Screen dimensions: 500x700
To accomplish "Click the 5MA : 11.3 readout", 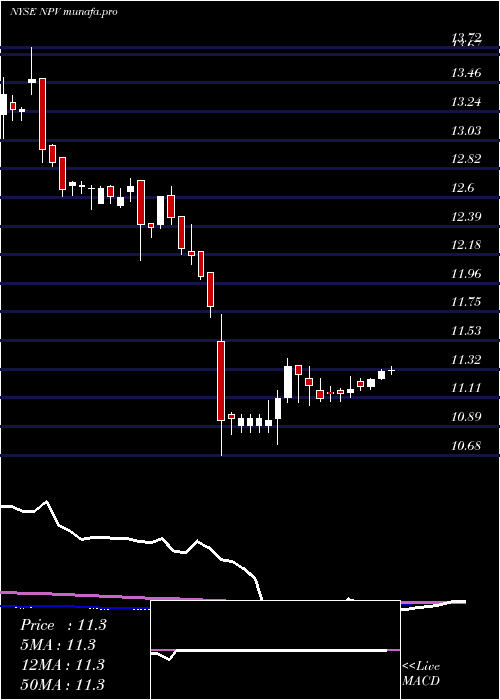I will [58, 645].
